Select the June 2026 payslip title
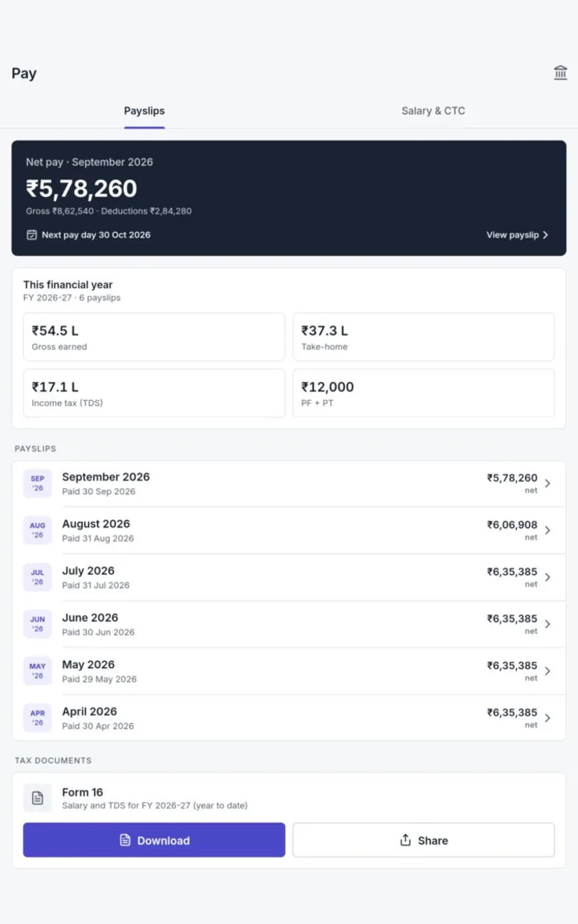The height and width of the screenshot is (924, 578). tap(90, 618)
